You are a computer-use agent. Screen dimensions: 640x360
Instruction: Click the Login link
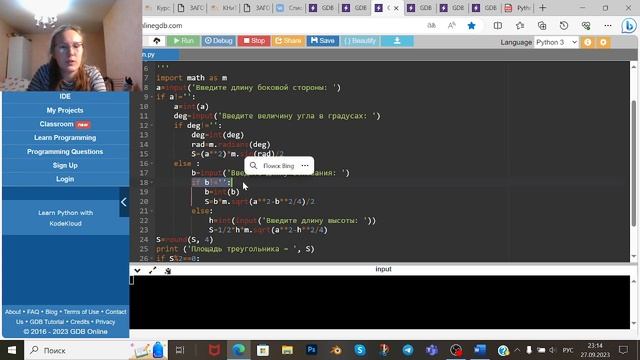[x=65, y=179]
